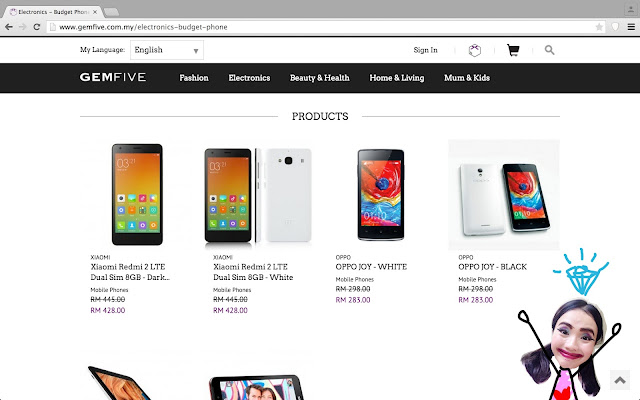Click the scroll-to-top arrow button
Image resolution: width=640 pixels, height=400 pixels.
pos(620,379)
